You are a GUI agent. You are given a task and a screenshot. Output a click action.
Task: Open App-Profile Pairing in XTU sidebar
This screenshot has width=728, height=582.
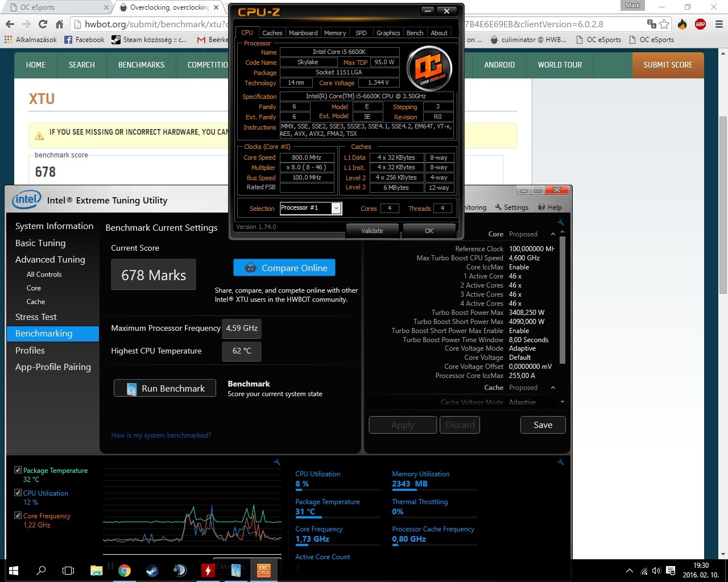click(53, 367)
